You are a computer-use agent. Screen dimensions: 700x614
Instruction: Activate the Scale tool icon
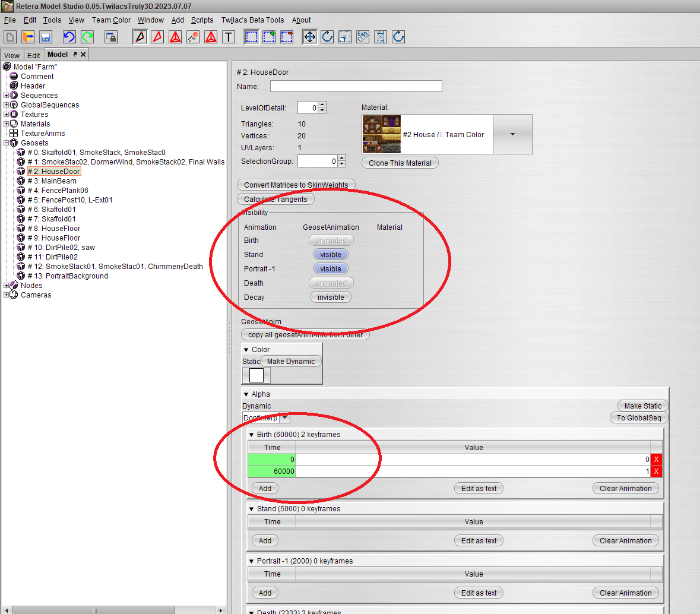[x=345, y=37]
